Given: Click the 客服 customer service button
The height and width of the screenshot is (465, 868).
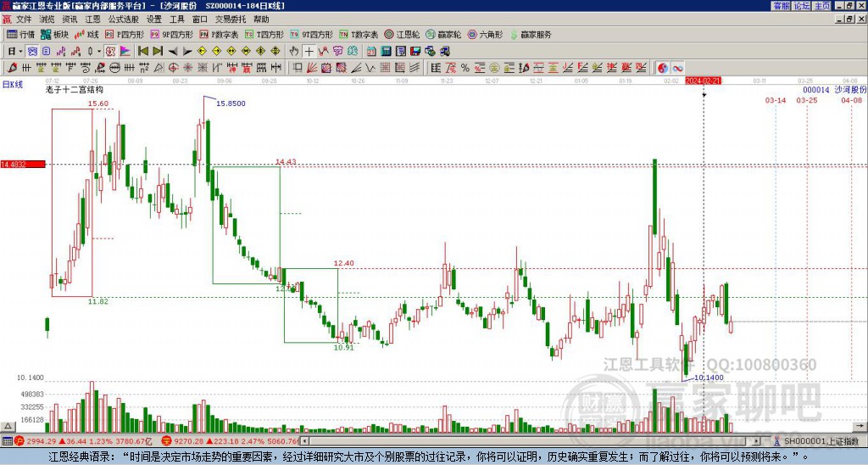Looking at the screenshot, I should (781, 6).
